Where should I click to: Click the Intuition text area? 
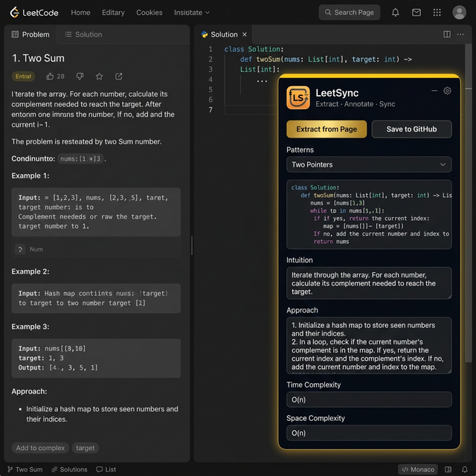tap(369, 283)
